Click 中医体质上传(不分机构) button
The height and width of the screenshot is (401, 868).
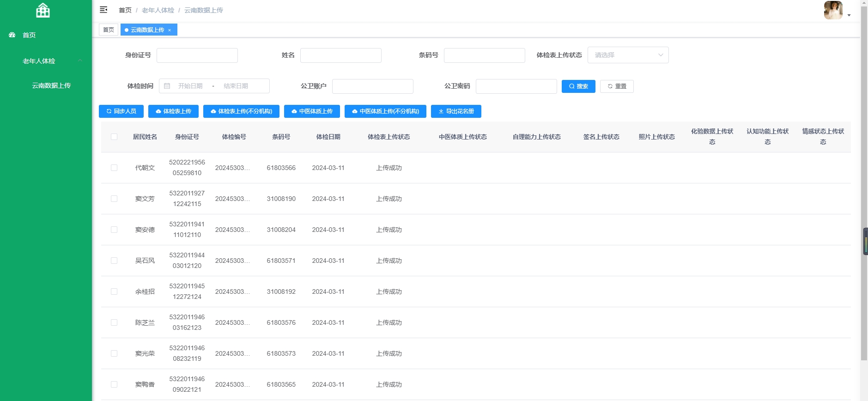click(x=385, y=111)
